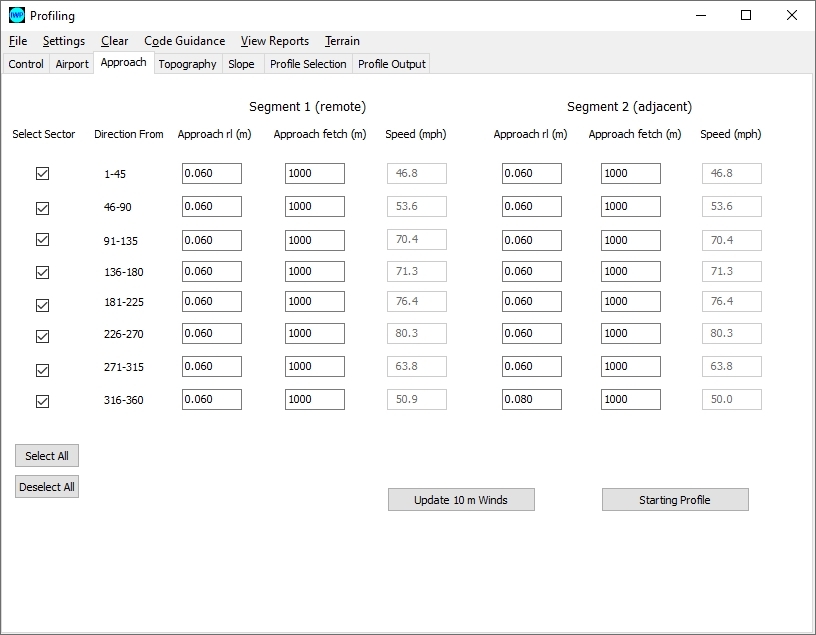Viewport: 816px width, 635px height.
Task: Click Segment 2 approach rl field for 316-360
Action: (531, 400)
